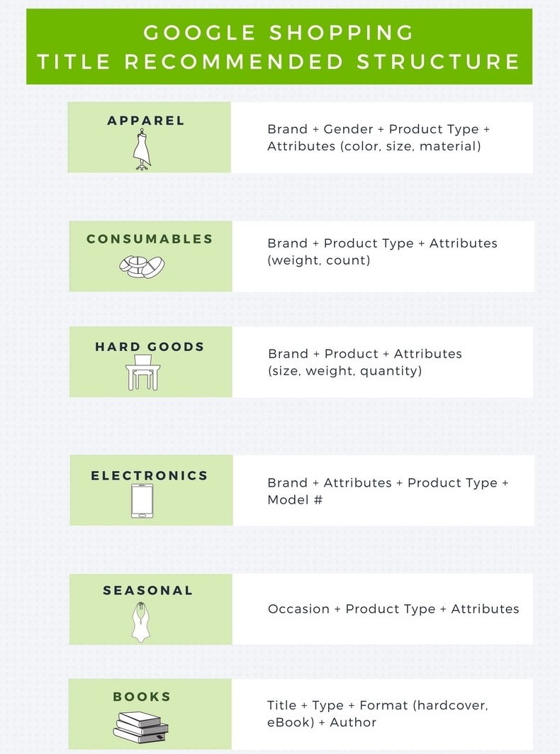Click the "GOOGLE SHOPPING" header line

coord(279,33)
